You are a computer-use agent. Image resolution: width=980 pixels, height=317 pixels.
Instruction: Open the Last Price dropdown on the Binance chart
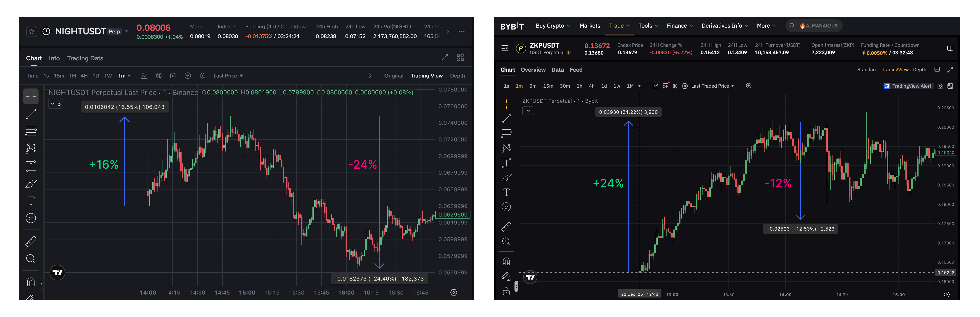pyautogui.click(x=227, y=75)
